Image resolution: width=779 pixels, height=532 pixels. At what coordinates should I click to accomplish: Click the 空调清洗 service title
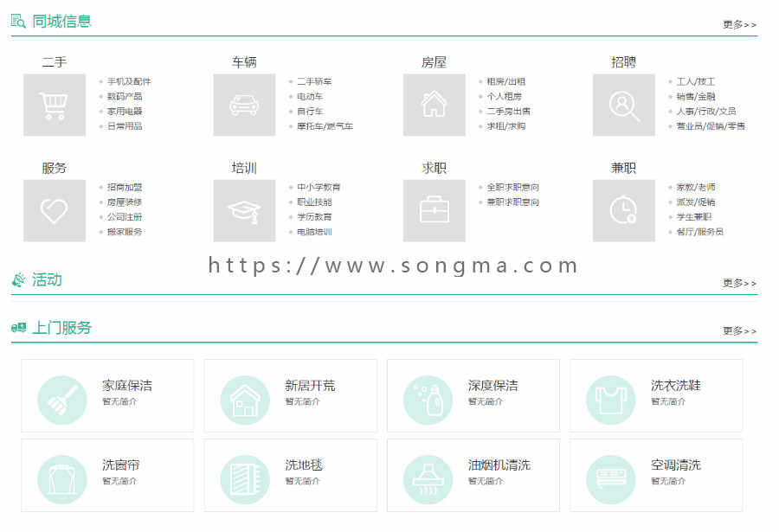point(676,465)
